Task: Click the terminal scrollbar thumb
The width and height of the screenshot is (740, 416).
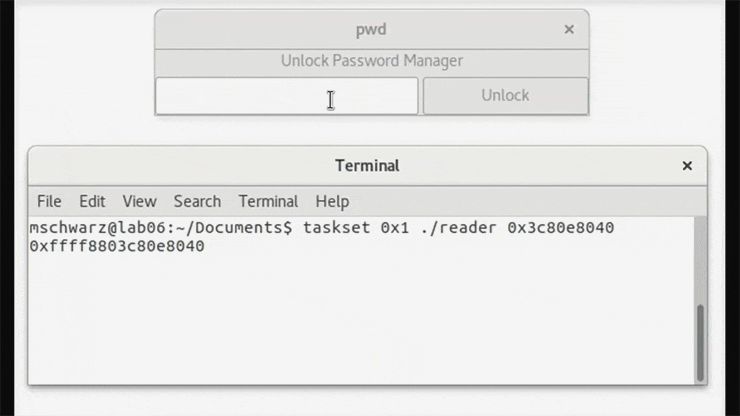Action: (700, 342)
